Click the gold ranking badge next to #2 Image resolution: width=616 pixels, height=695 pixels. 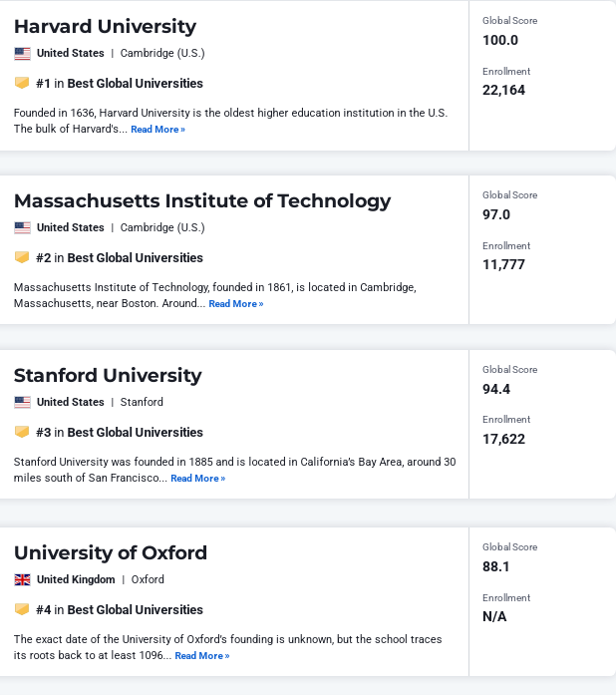[x=22, y=257]
